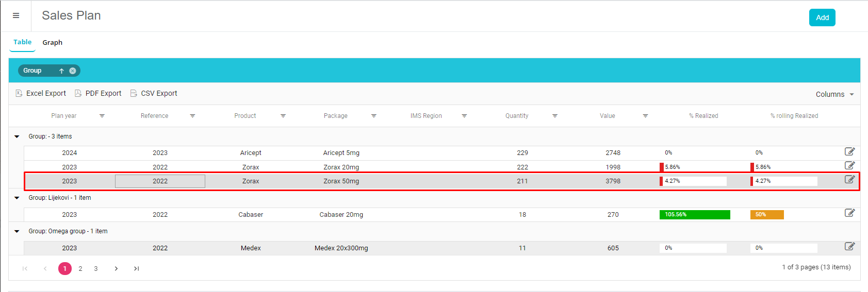Click the Add button
The width and height of the screenshot is (868, 292).
click(822, 18)
